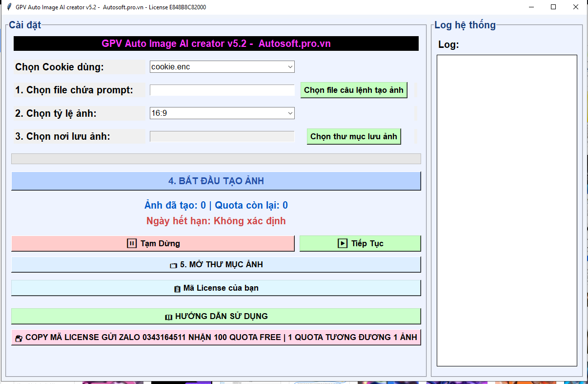Click the Ảnh đã tạo quota status text

(x=216, y=205)
